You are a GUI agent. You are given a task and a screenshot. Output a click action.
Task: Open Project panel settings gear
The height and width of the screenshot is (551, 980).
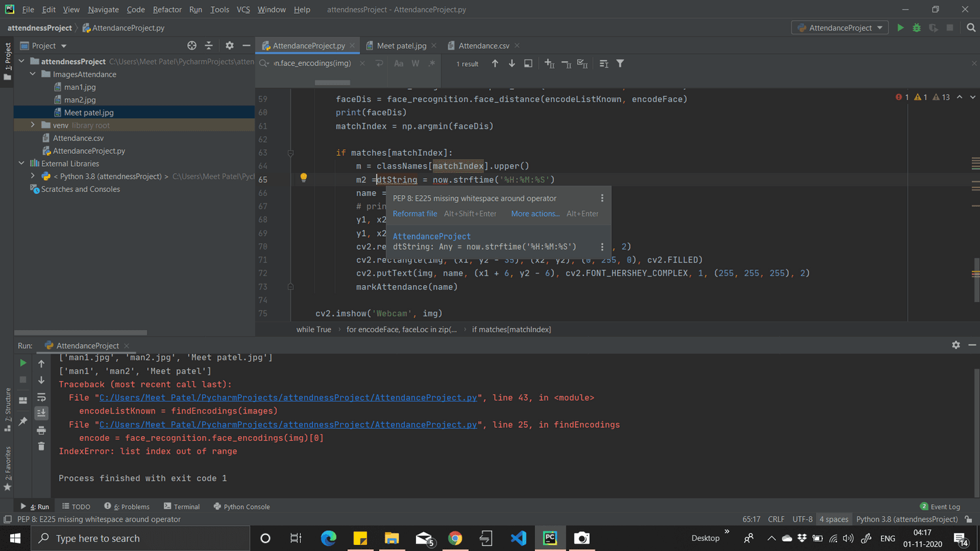[229, 46]
